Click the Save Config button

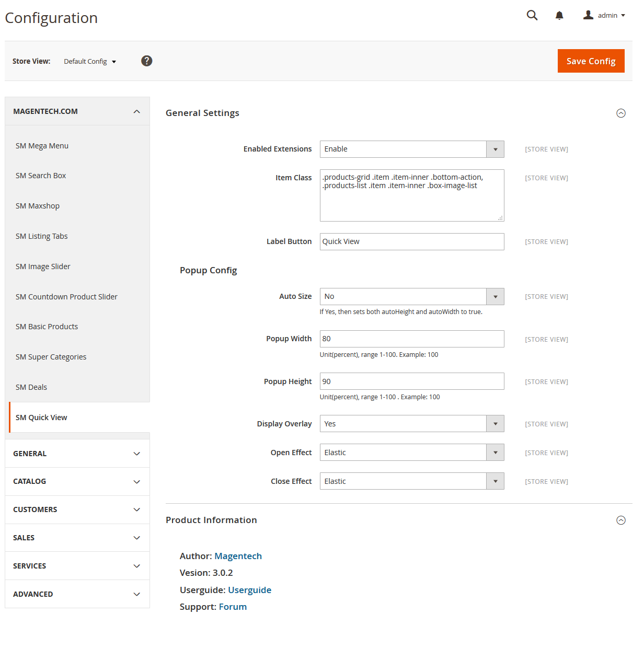click(591, 61)
